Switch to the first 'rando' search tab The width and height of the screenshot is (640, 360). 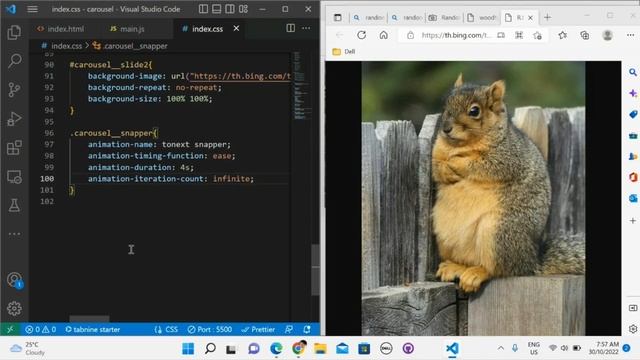pyautogui.click(x=368, y=17)
